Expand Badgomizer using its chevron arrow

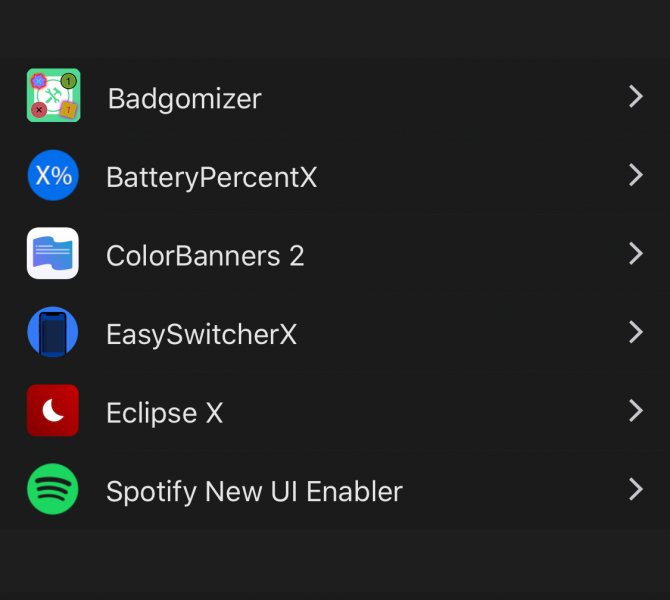tap(635, 96)
